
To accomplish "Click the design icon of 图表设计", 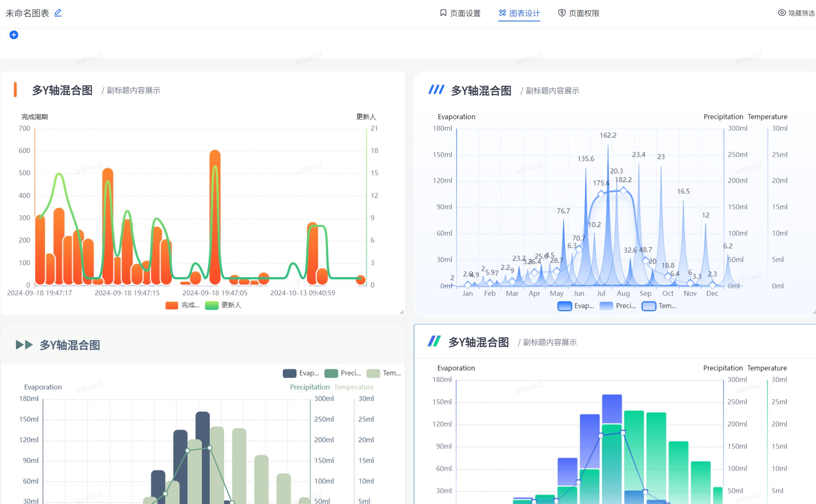I will 502,13.
